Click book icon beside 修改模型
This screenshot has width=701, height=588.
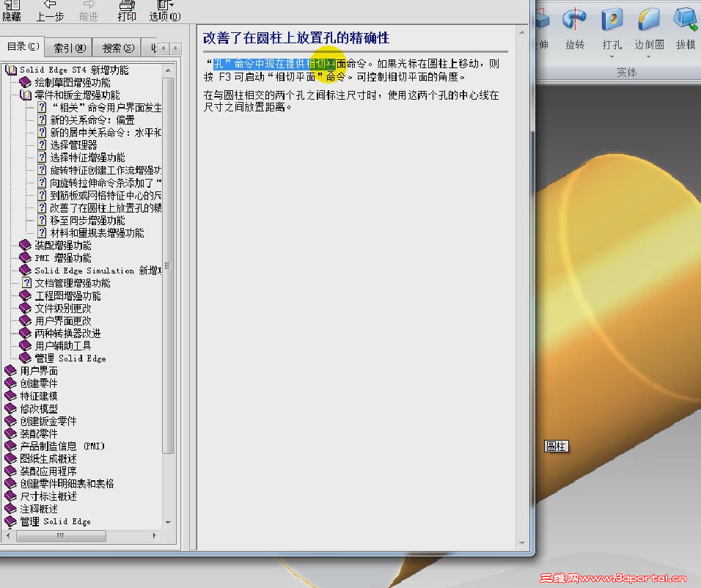[10, 408]
